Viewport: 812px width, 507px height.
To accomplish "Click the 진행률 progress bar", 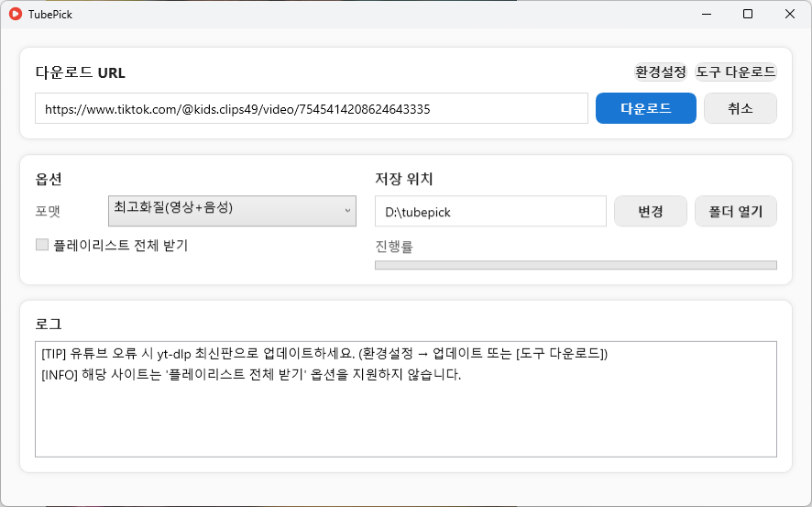I will 576,265.
